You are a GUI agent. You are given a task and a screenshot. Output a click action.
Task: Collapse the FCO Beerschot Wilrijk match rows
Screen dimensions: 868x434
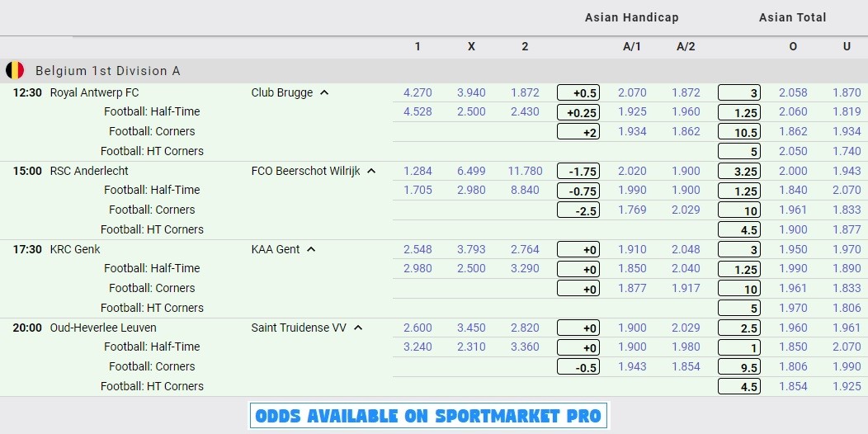pyautogui.click(x=371, y=171)
